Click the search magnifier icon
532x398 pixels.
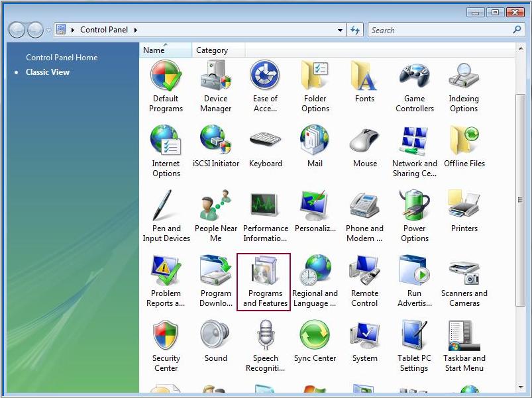click(x=517, y=30)
